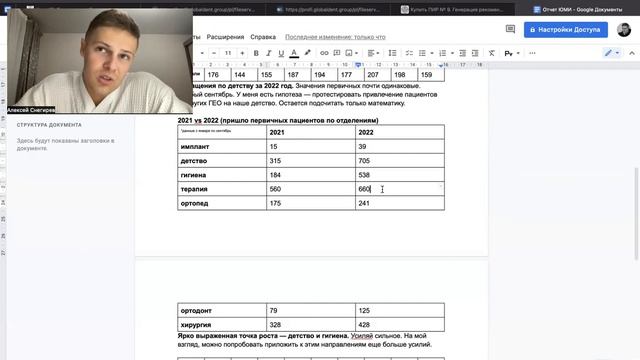The image size is (640, 360).
Task: Toggle bold formatting
Action: click(x=256, y=53)
